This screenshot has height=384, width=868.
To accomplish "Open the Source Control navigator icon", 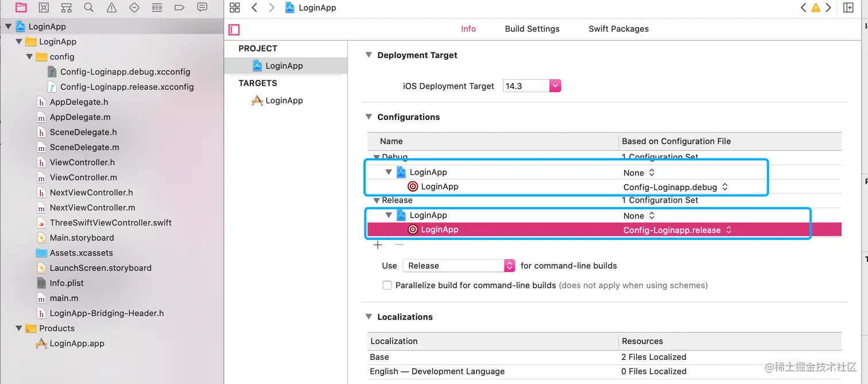I will click(x=44, y=7).
